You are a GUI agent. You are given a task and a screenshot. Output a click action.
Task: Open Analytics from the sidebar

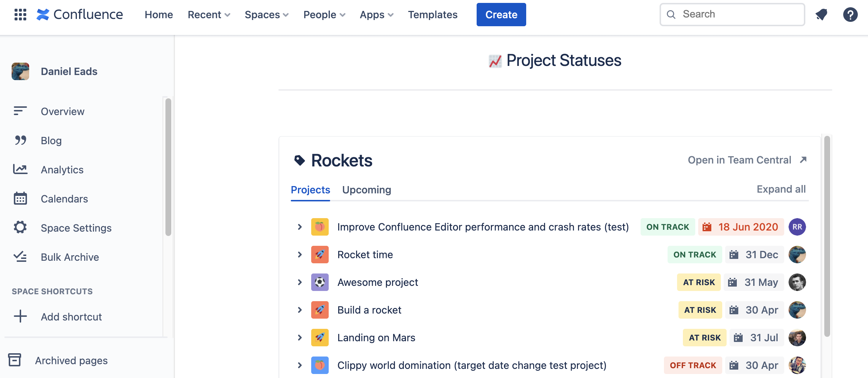[x=62, y=170]
